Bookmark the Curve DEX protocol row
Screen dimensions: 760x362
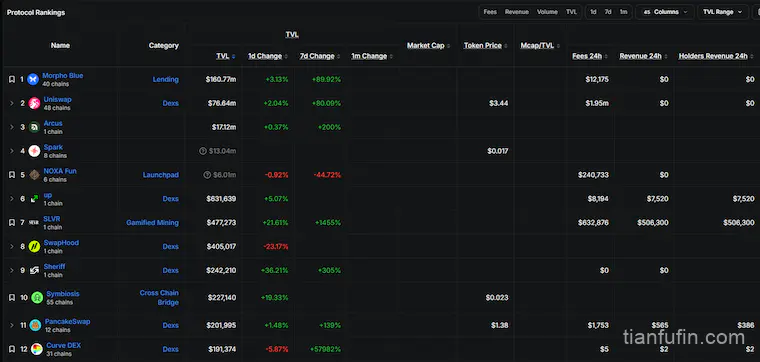click(x=12, y=349)
